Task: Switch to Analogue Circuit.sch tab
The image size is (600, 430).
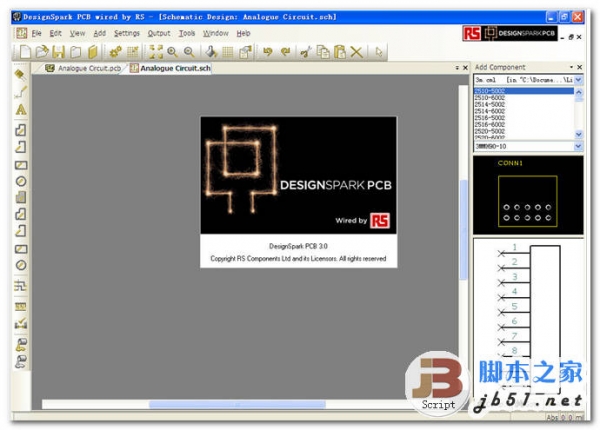Action: pos(171,68)
